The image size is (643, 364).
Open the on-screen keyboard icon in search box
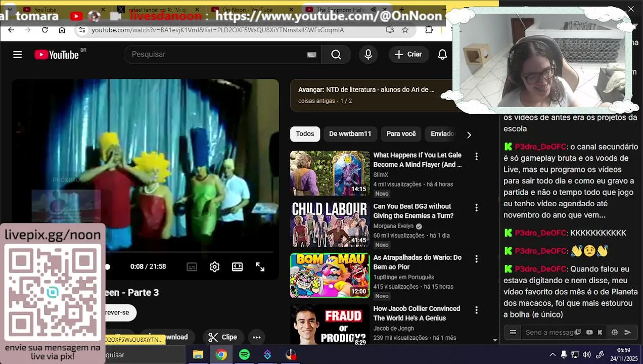pos(311,55)
